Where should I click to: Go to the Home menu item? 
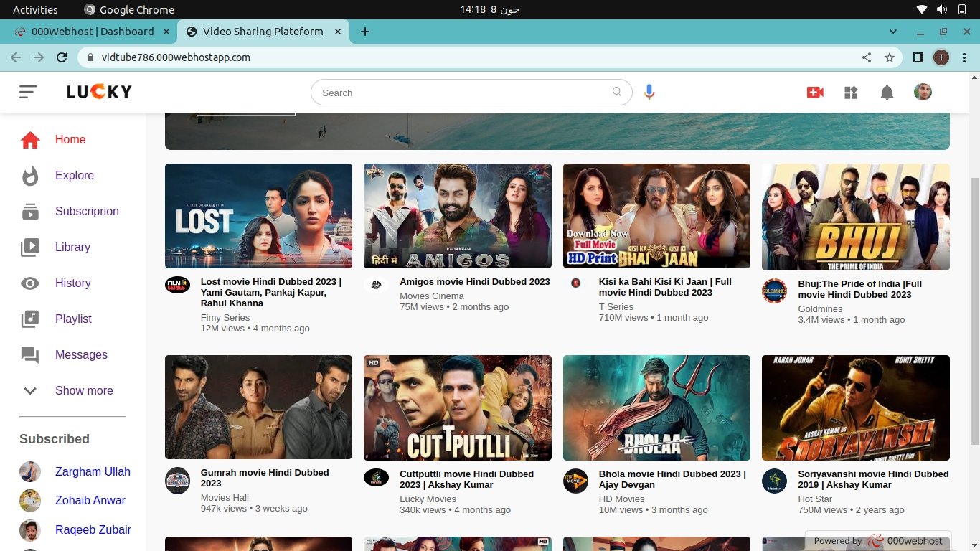tap(70, 139)
